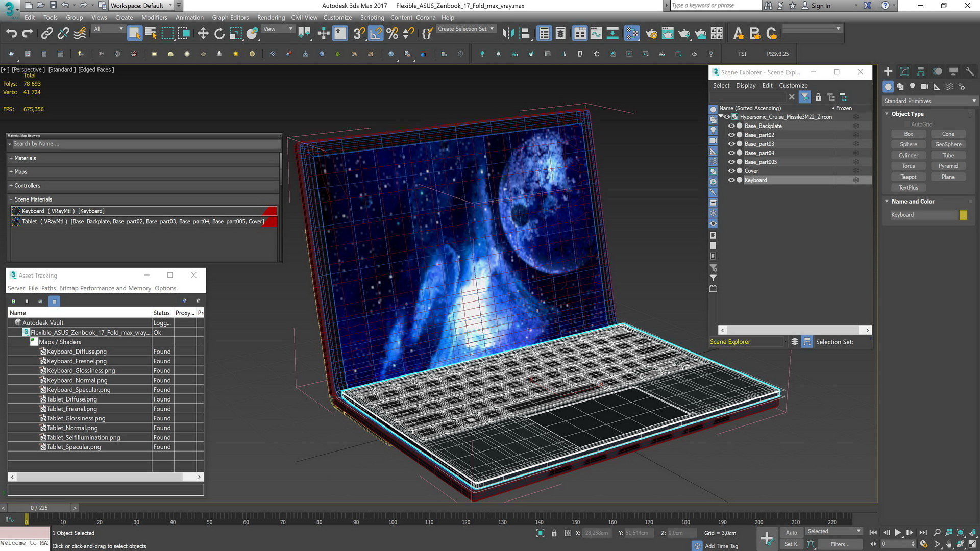Hide the Cover object eye icon
This screenshot has height=551, width=980.
pyautogui.click(x=731, y=171)
